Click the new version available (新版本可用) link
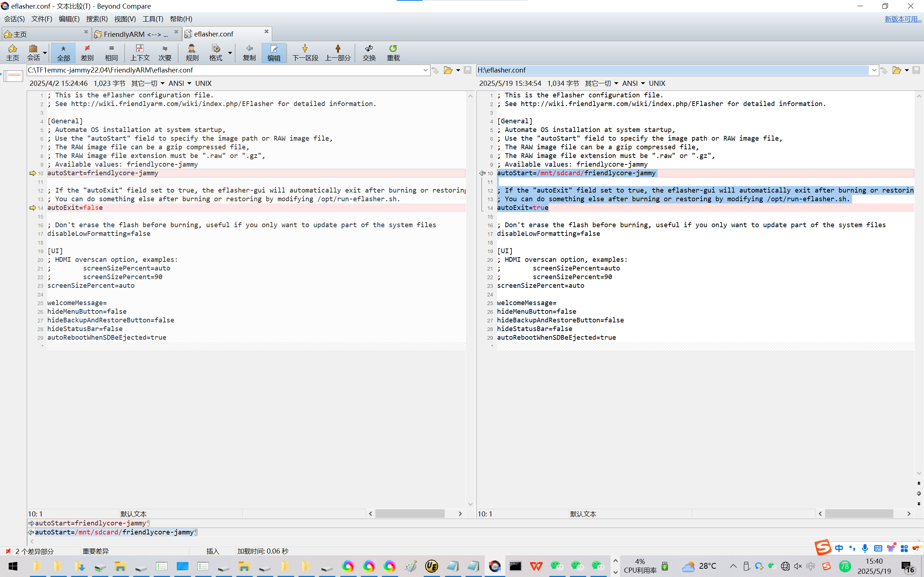924x577 pixels. (x=903, y=19)
